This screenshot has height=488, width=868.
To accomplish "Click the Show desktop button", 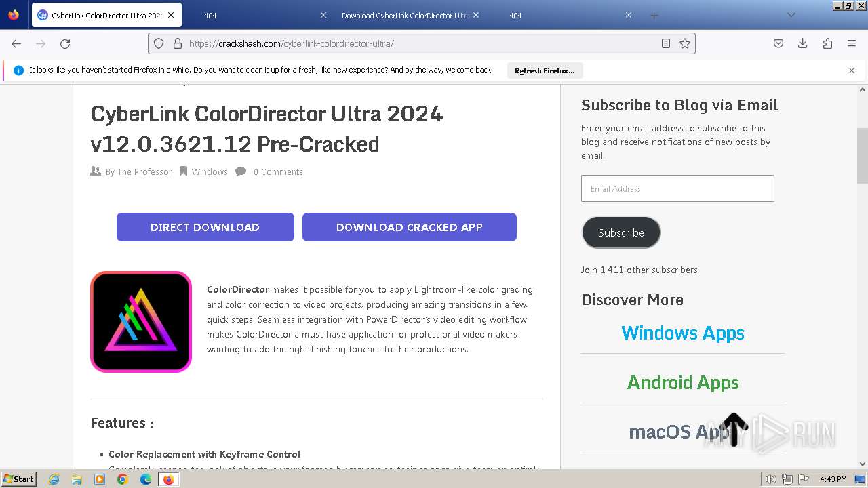I will pyautogui.click(x=860, y=479).
